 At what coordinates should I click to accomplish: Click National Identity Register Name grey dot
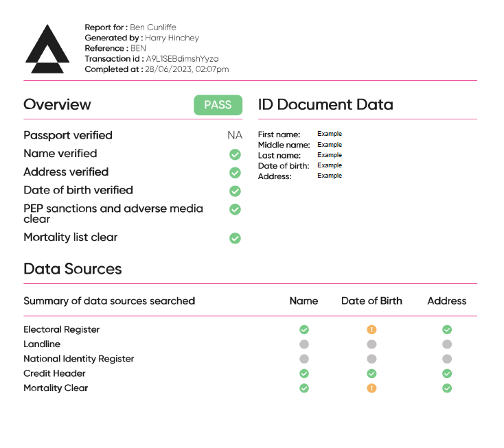304,359
